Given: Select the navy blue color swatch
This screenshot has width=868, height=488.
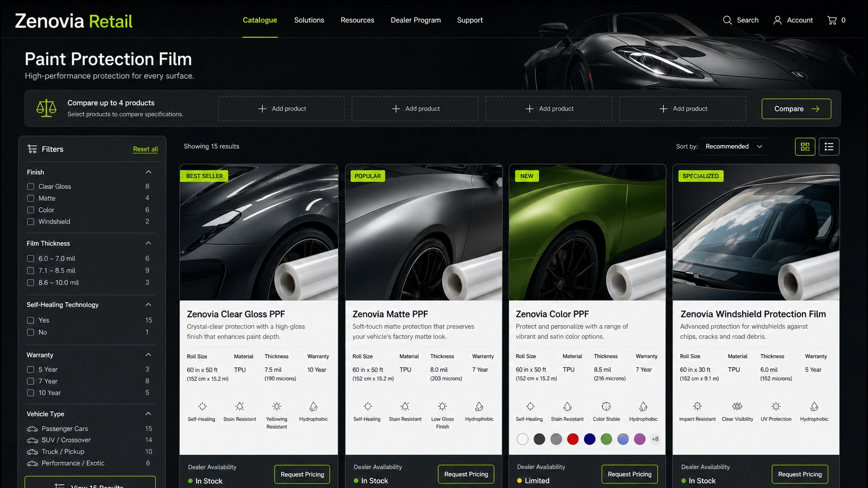Looking at the screenshot, I should coord(589,439).
